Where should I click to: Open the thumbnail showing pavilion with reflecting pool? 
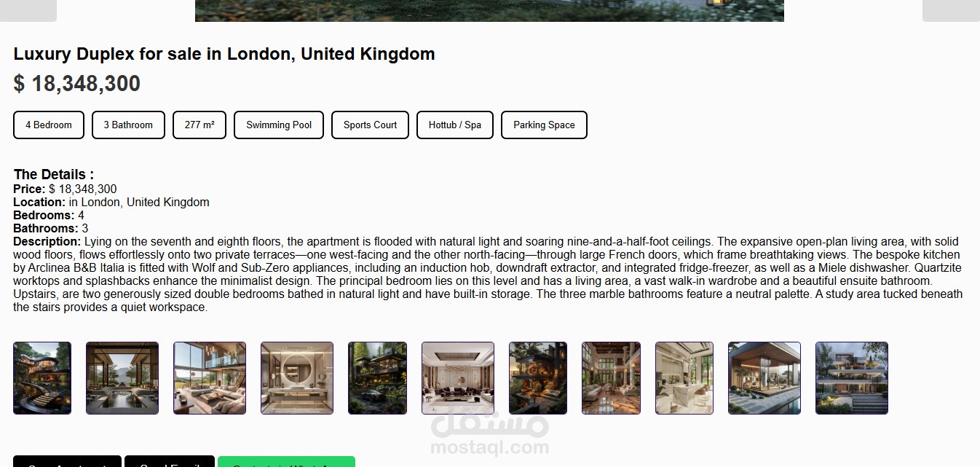tap(122, 378)
